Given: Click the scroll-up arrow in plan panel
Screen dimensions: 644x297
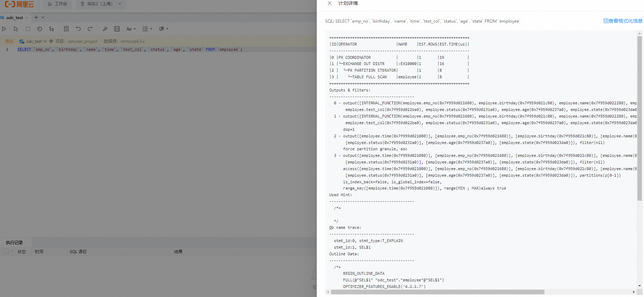Looking at the screenshot, I should [x=639, y=33].
